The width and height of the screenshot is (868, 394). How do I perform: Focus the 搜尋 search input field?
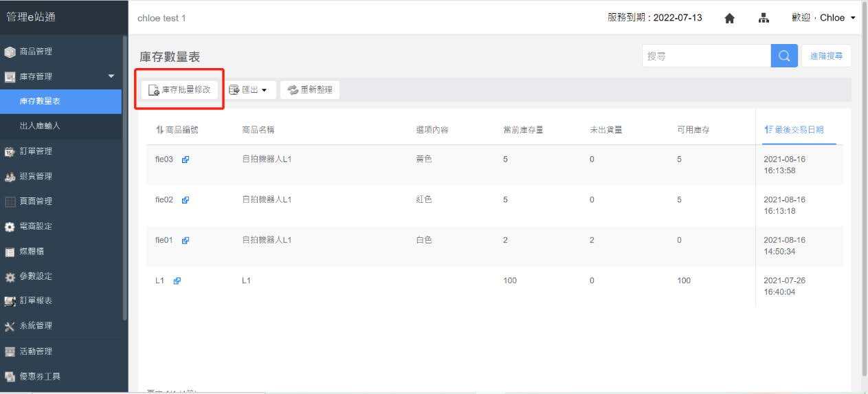click(x=706, y=56)
